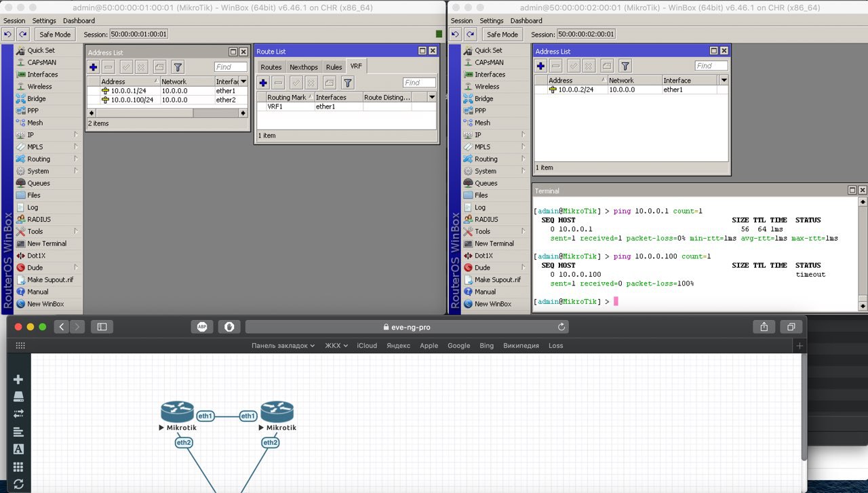Open Панель закладок bookmarks dropdown
This screenshot has height=493, width=868.
point(283,346)
